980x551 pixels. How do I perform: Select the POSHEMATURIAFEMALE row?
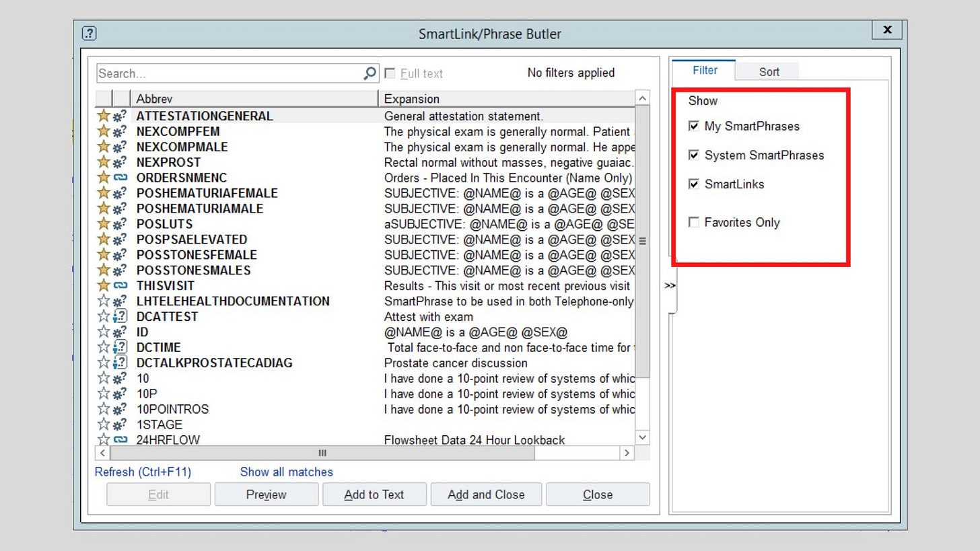pyautogui.click(x=365, y=193)
